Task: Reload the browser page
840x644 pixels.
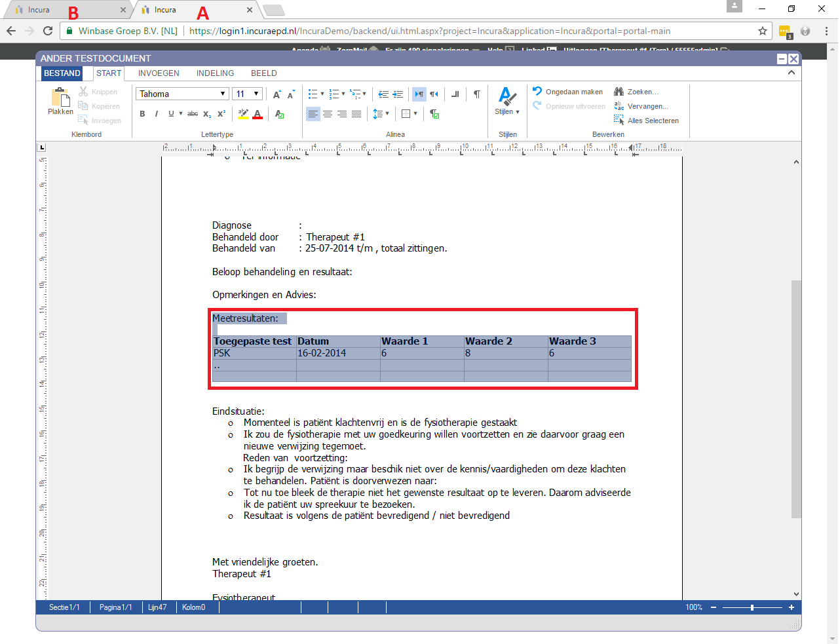Action: point(48,31)
